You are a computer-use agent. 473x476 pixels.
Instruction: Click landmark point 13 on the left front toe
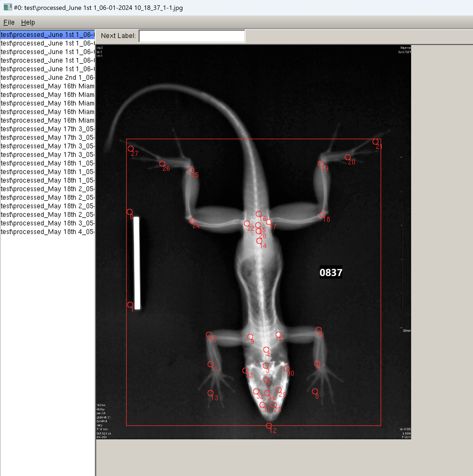click(211, 393)
